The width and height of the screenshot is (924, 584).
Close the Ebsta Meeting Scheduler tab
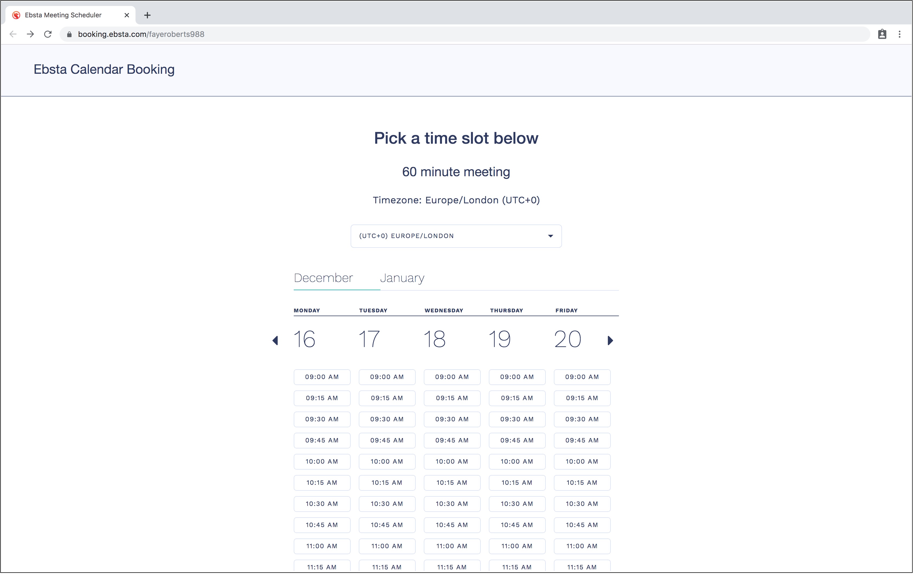pyautogui.click(x=127, y=15)
